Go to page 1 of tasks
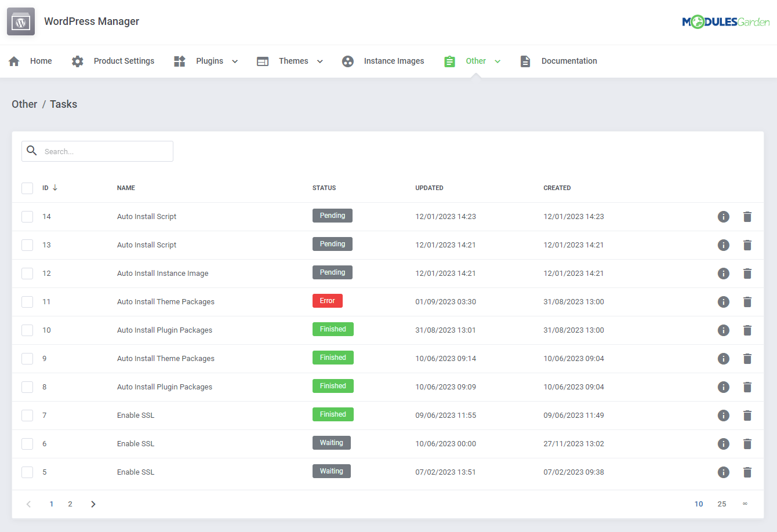The height and width of the screenshot is (532, 777). tap(52, 504)
